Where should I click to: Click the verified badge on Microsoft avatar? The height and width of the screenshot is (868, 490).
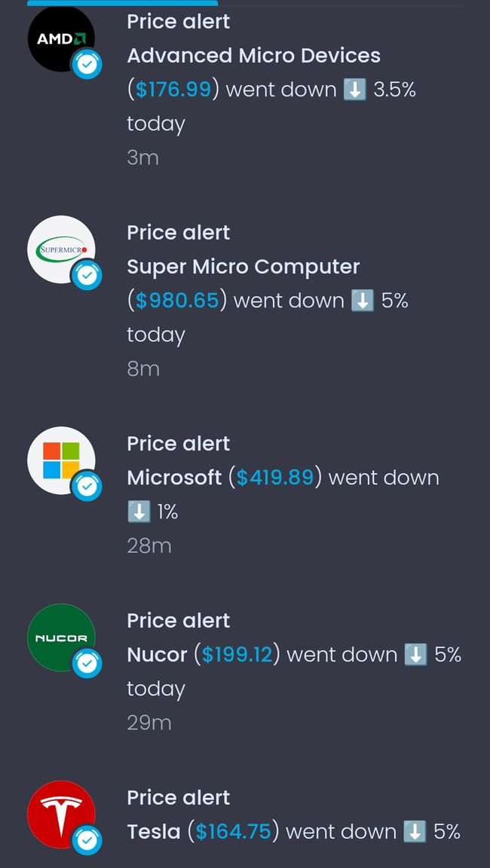(87, 487)
